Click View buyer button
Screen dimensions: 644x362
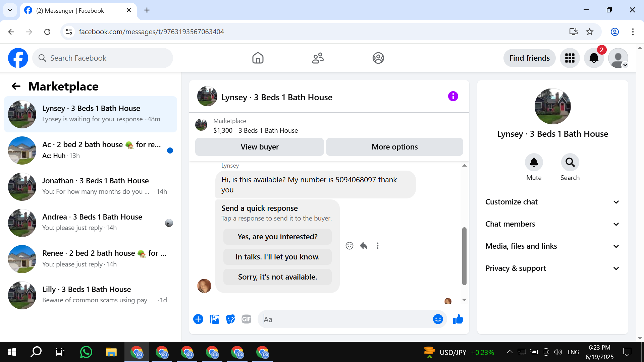pyautogui.click(x=260, y=147)
